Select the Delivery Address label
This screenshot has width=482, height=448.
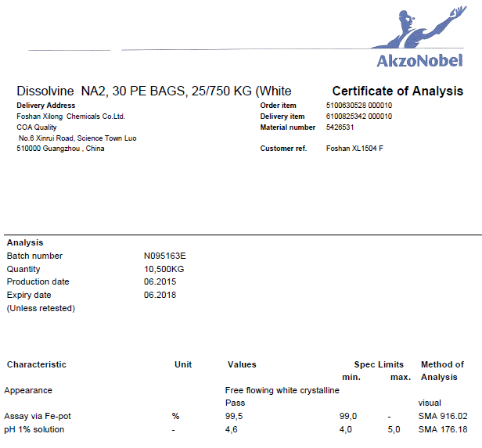(46, 105)
